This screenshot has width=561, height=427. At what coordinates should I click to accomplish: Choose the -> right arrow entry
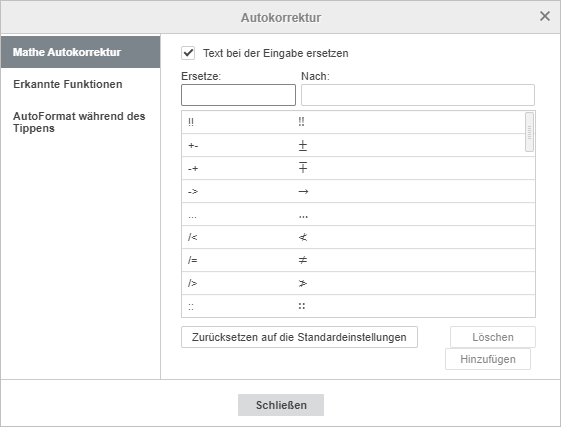(x=358, y=191)
